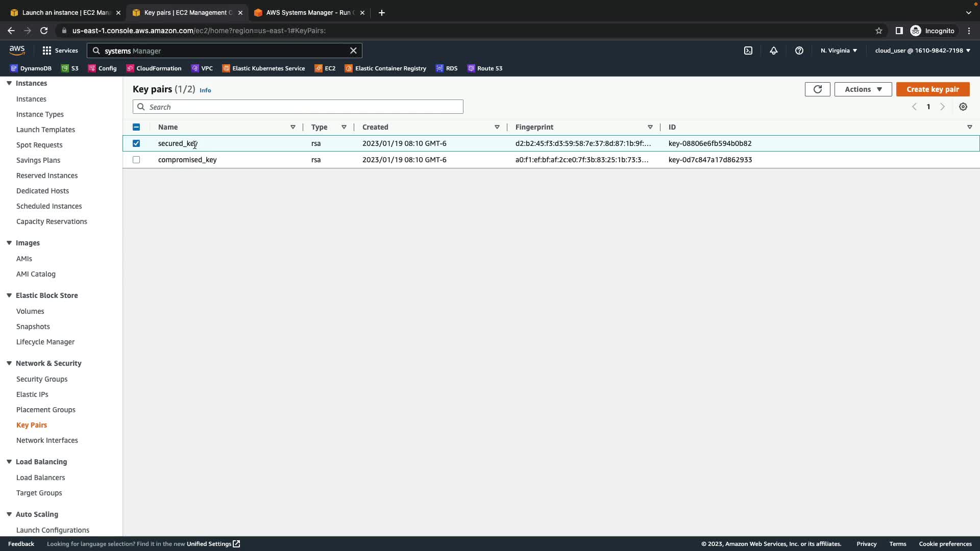Open the Actions dropdown

[863, 89]
